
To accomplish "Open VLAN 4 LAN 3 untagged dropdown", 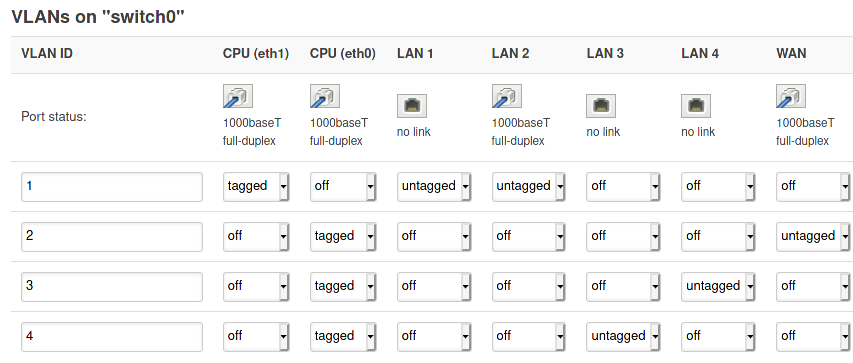I will click(623, 337).
